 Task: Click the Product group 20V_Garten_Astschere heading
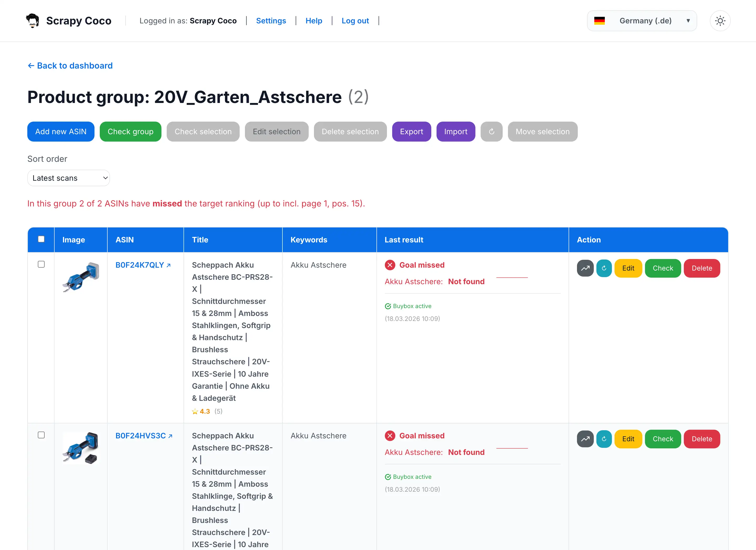[198, 97]
